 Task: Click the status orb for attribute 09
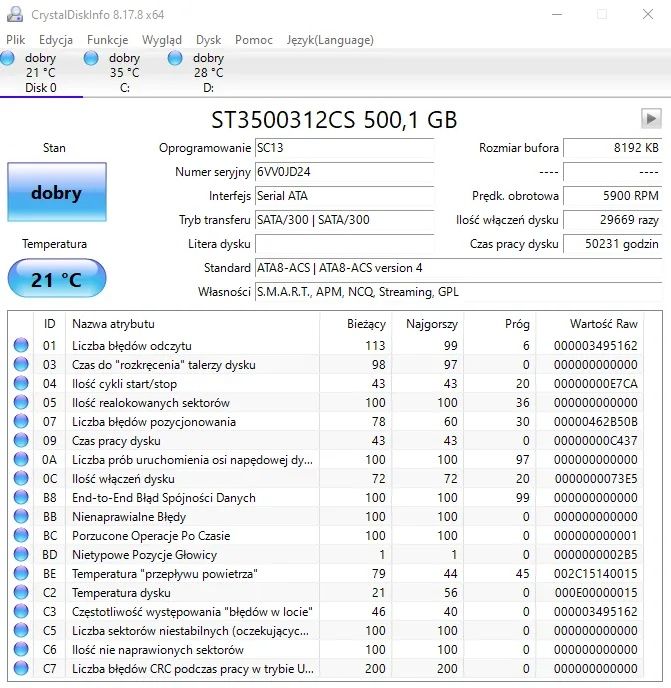click(x=21, y=440)
